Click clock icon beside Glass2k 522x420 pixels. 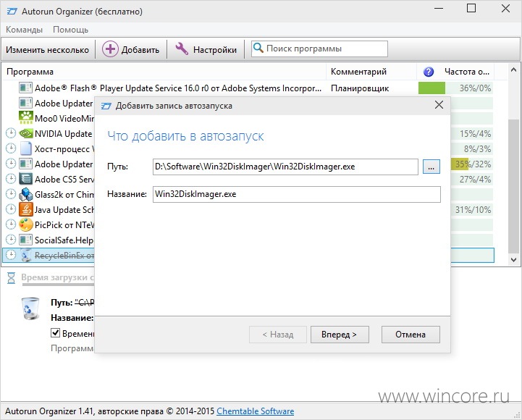(11, 194)
